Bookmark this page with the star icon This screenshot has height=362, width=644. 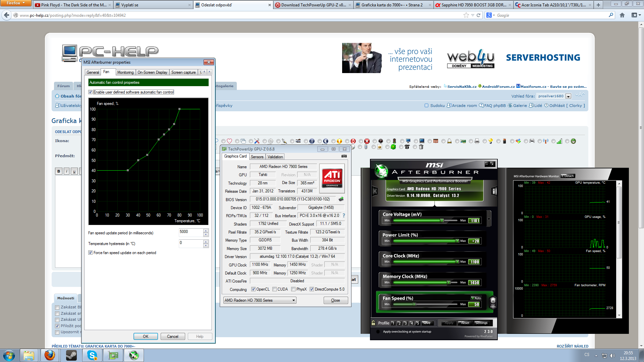466,15
